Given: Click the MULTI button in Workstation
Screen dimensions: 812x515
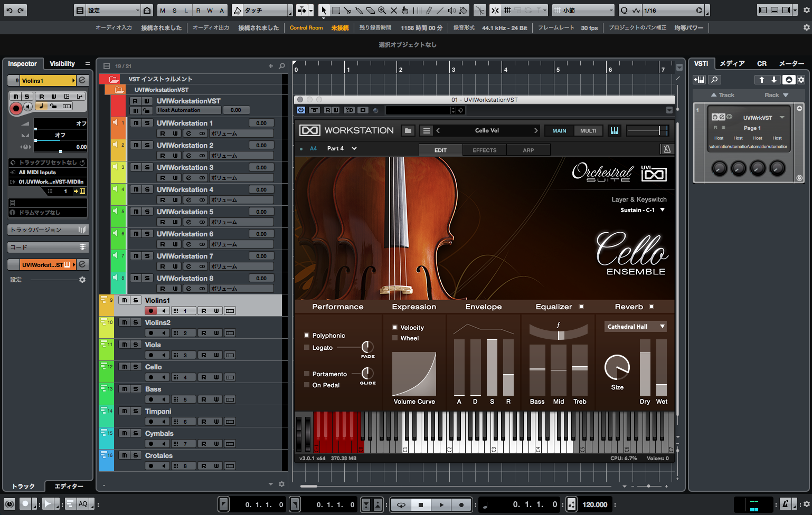Looking at the screenshot, I should point(588,130).
